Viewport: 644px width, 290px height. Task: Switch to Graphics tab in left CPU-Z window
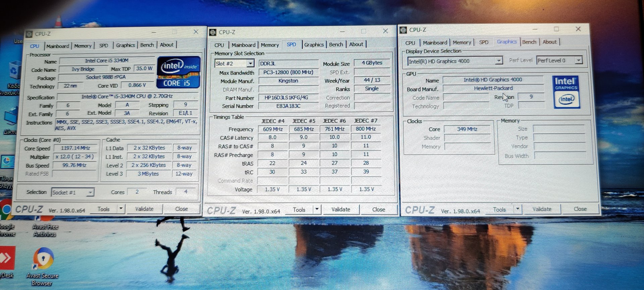tap(125, 45)
